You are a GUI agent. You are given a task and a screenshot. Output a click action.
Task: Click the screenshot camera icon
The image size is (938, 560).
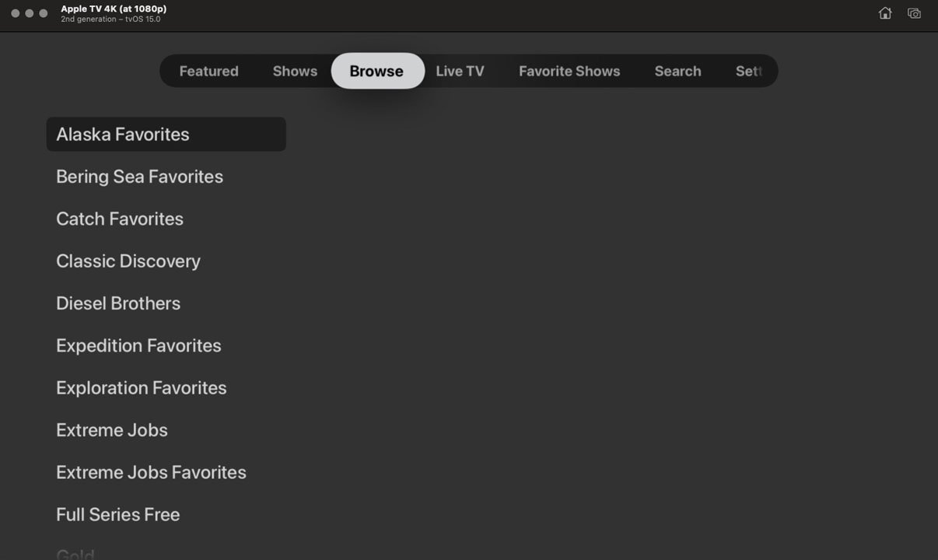coord(914,13)
